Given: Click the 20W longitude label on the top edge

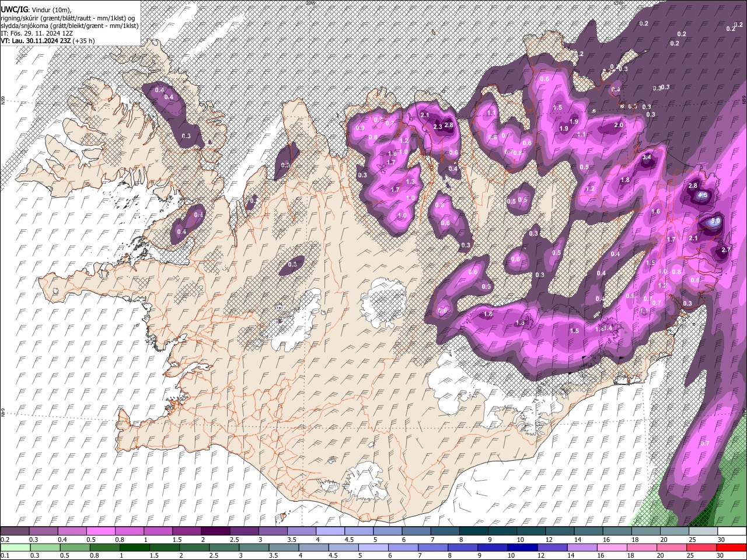Looking at the screenshot, I should point(309,3).
